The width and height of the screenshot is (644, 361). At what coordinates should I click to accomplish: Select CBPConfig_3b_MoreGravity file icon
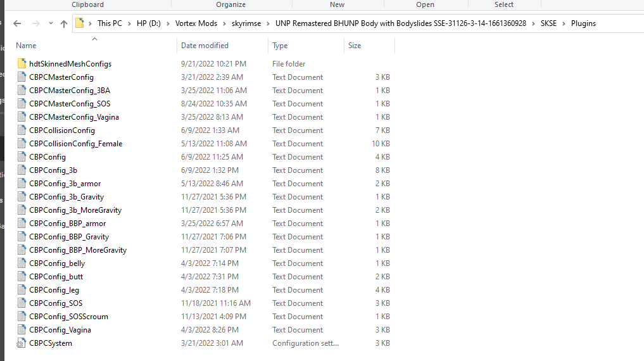22,210
